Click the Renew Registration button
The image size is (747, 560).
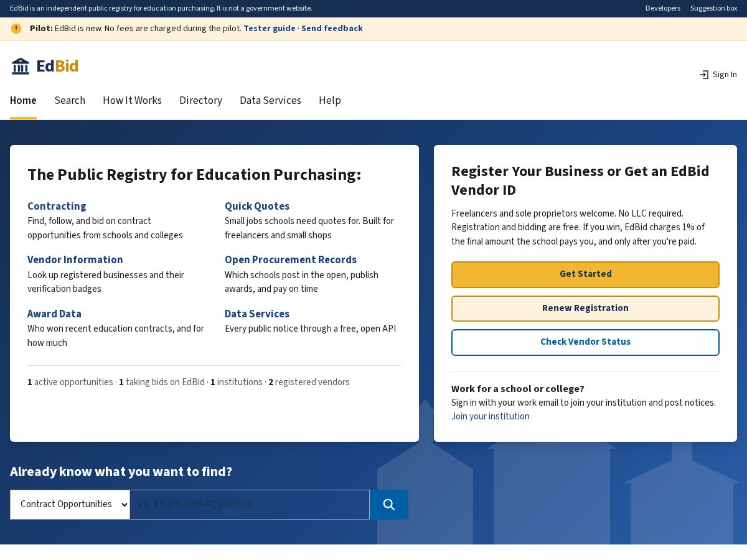pyautogui.click(x=585, y=309)
